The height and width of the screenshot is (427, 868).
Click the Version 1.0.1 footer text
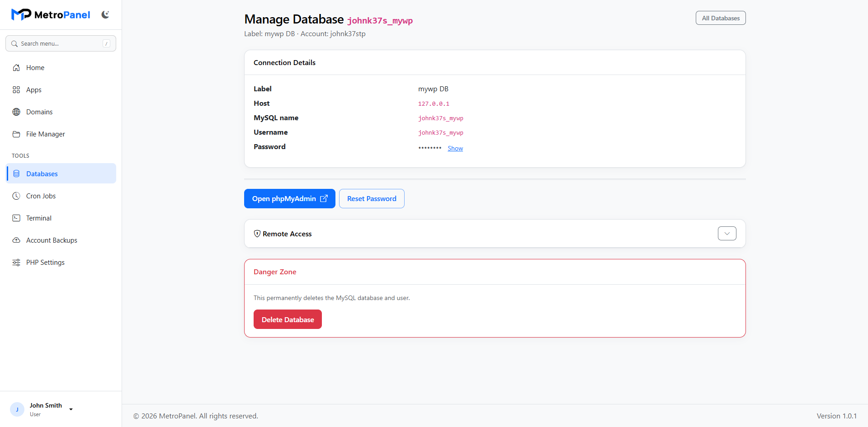click(x=836, y=416)
